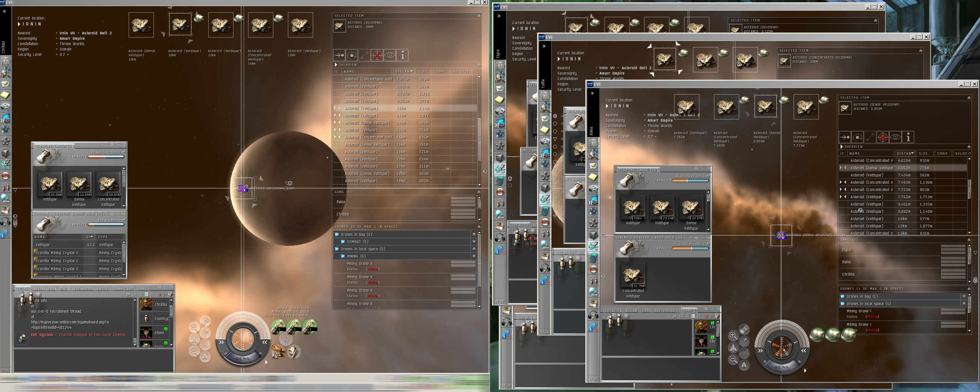The image size is (980, 392).
Task: Collapse Selected Item panel in left window
Action: click(479, 16)
